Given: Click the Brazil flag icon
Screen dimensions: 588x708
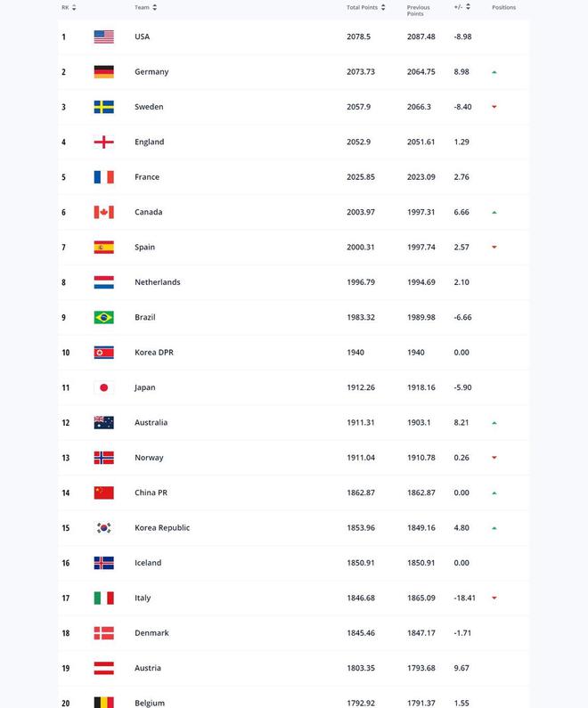Looking at the screenshot, I should pyautogui.click(x=103, y=318).
